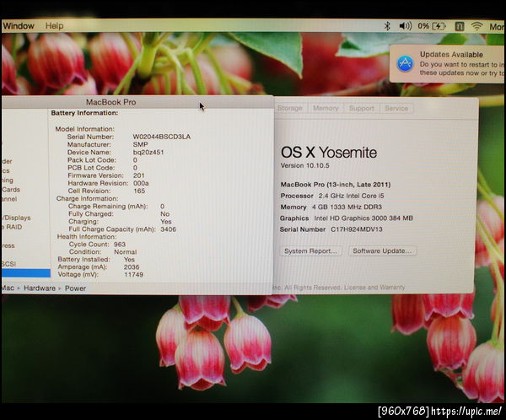Open the Updates Available notification
506x420 pixels.
point(448,63)
